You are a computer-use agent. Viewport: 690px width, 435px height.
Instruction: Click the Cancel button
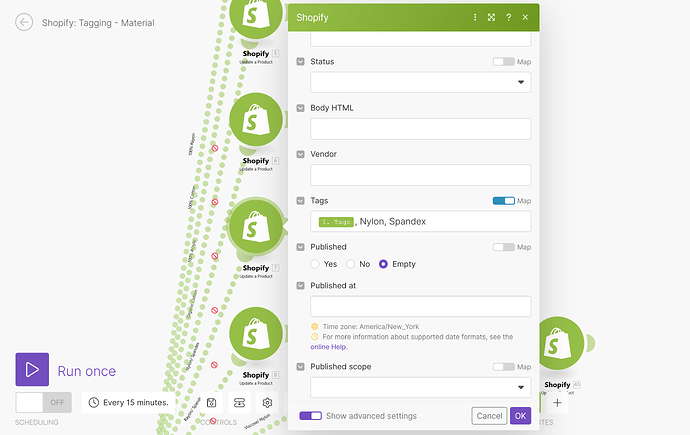(489, 416)
